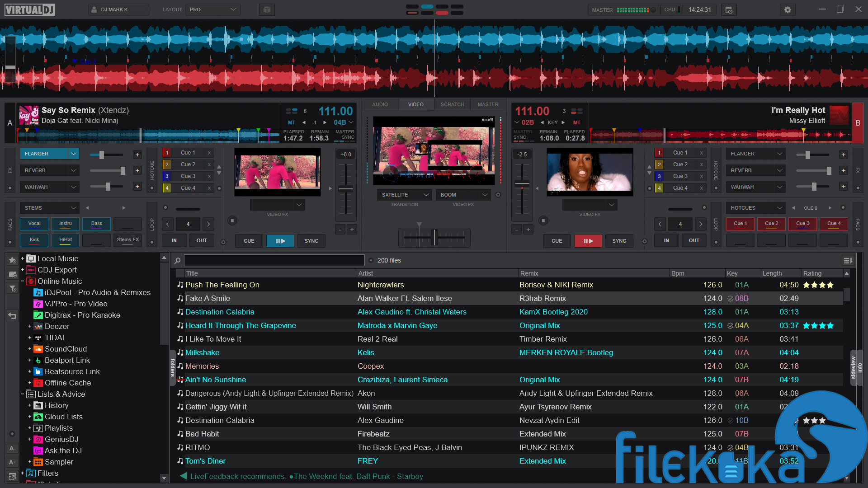868x488 pixels.
Task: Open deck A REVERB effect dropdown
Action: pos(74,170)
